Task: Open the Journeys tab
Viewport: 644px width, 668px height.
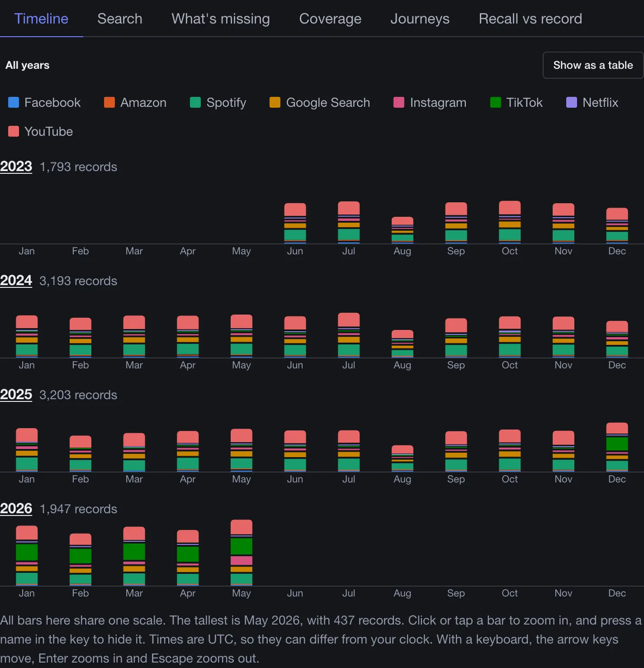Action: point(420,19)
